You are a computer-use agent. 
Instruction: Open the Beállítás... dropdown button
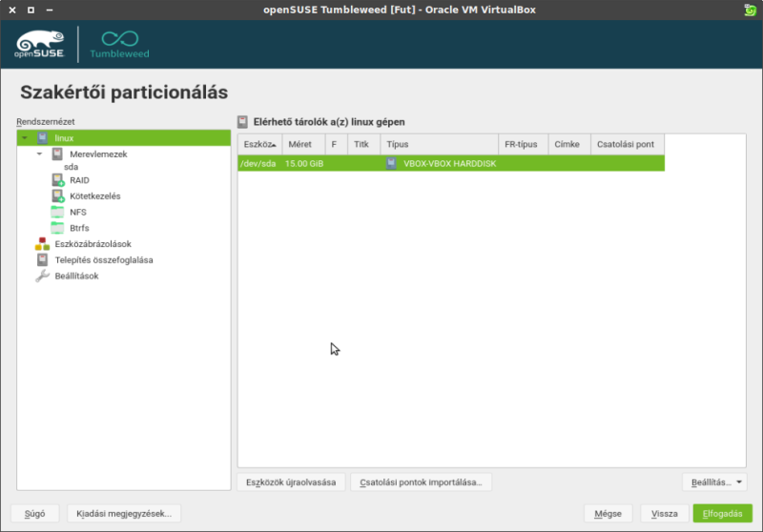pos(713,482)
